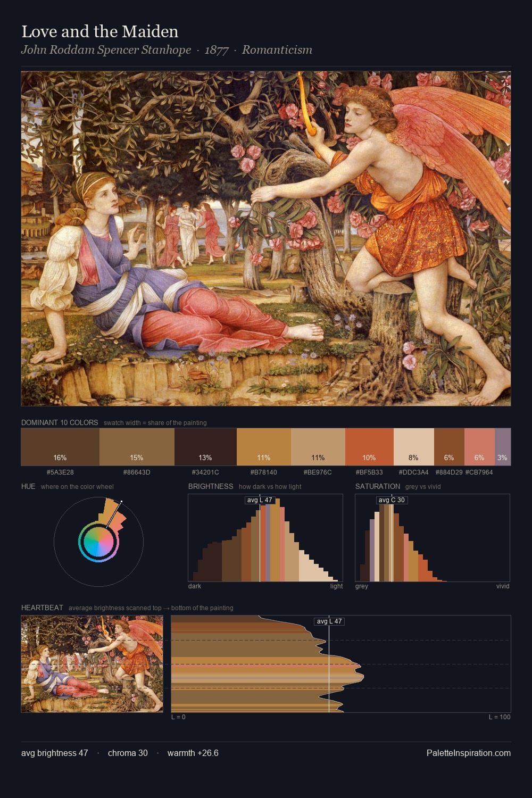Click the L = 0 axis label
This screenshot has width=532, height=798.
click(x=178, y=717)
